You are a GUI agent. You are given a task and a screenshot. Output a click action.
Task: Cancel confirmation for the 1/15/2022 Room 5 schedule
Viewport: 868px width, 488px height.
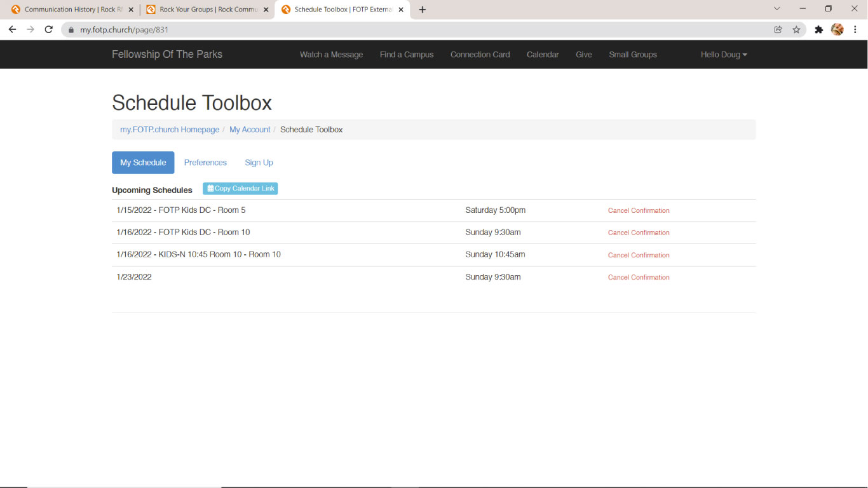tap(639, 210)
